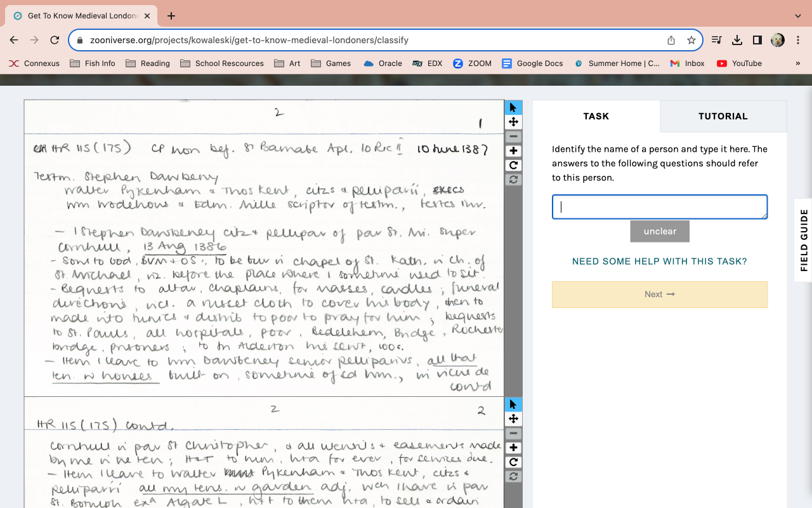Screen dimensions: 812x508
Task: Open the media controls icon in toolbar
Action: coord(717,40)
